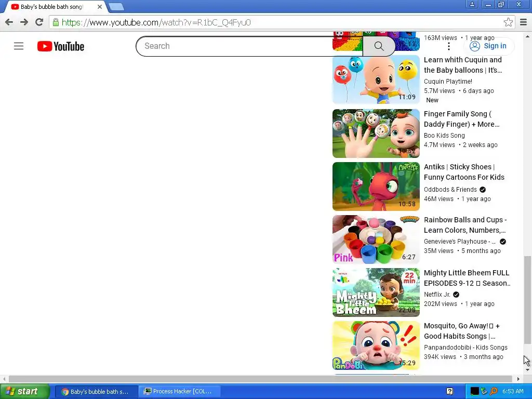Viewport: 532px width, 399px height.
Task: Click the verified badge beside Netflix Jr.
Action: coord(456,295)
